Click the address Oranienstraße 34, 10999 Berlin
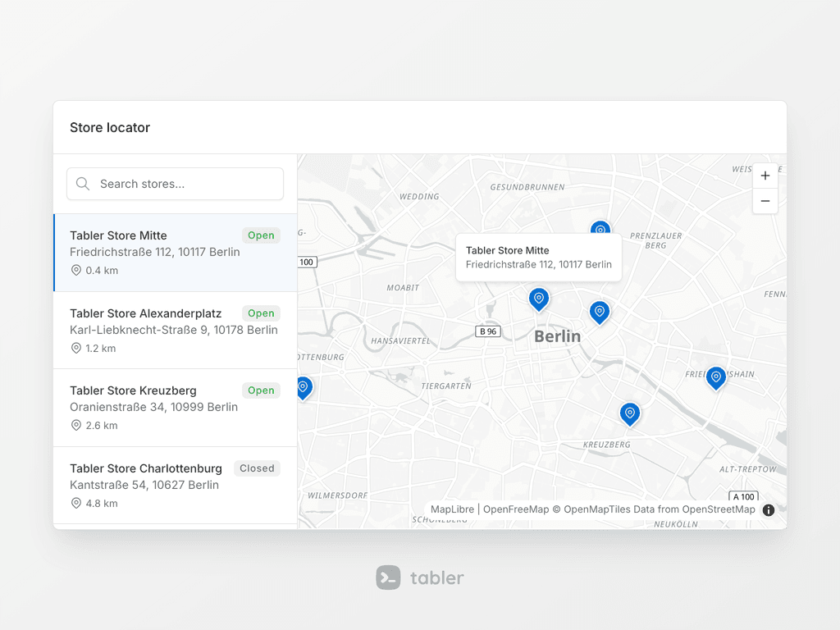 click(x=153, y=407)
